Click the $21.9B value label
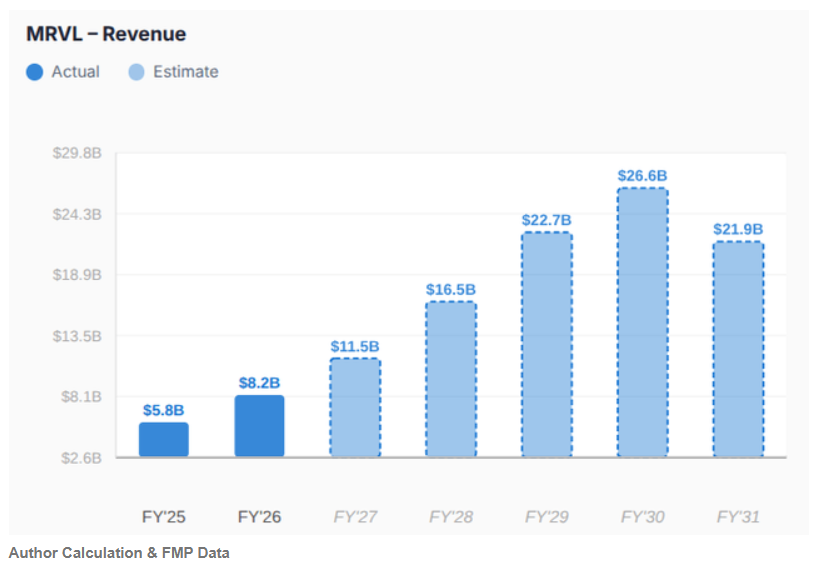The width and height of the screenshot is (820, 570). pyautogui.click(x=738, y=229)
